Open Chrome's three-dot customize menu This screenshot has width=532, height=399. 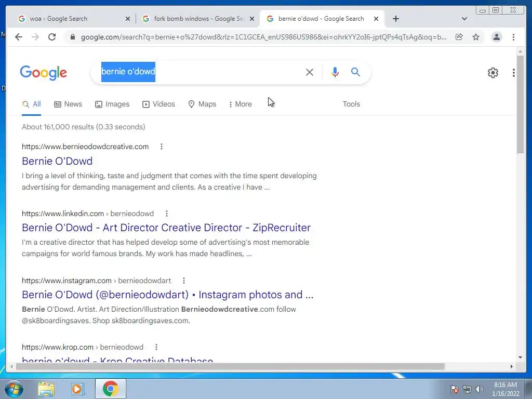(513, 37)
